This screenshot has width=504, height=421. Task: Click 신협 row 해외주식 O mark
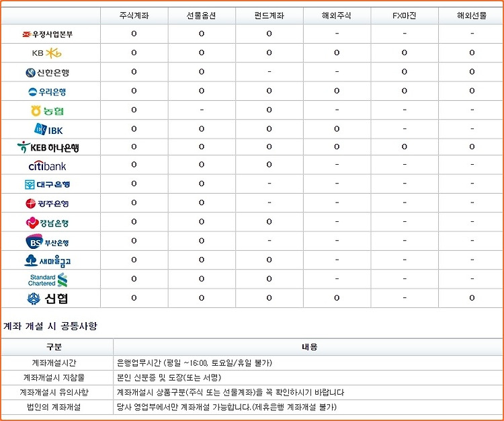[x=337, y=298]
